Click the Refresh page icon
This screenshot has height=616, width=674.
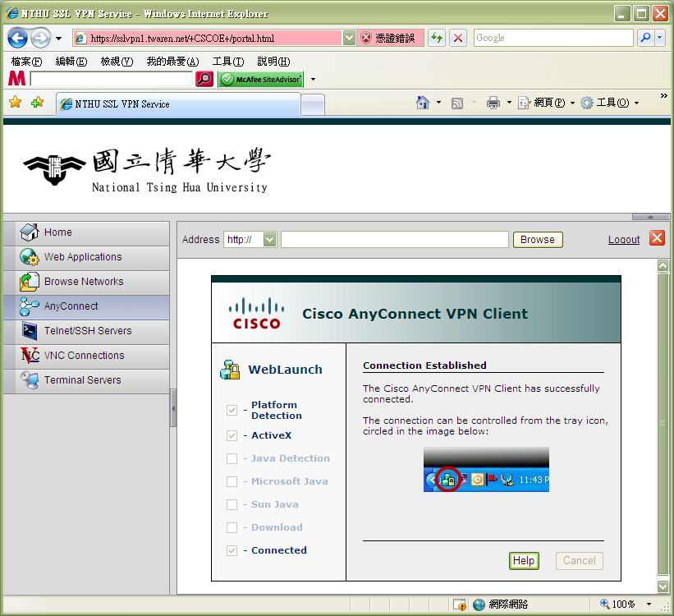[x=436, y=38]
